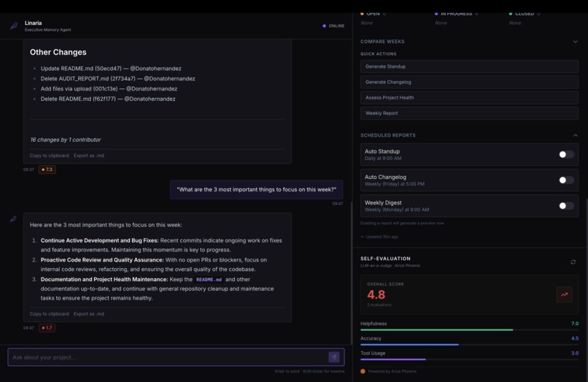Viewport: 588px width, 382px height.
Task: Enable the Auto Changelog scheduled report
Action: click(x=566, y=180)
